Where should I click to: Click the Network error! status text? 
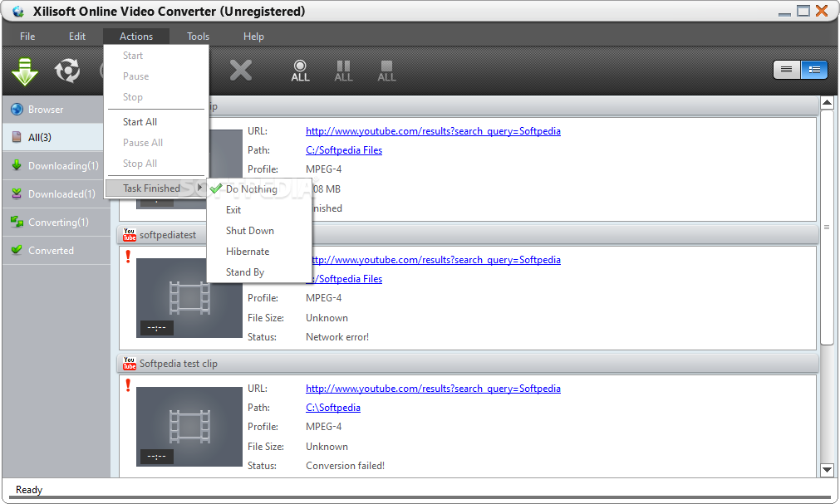337,337
